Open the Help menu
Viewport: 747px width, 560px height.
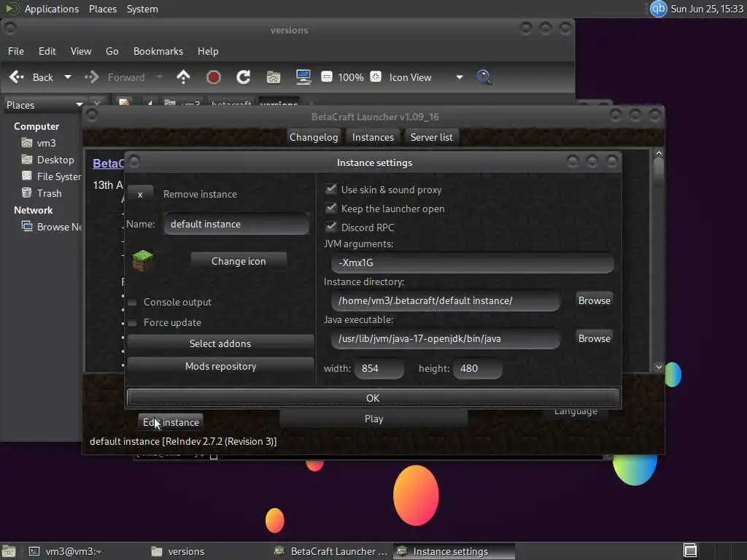[x=208, y=51]
